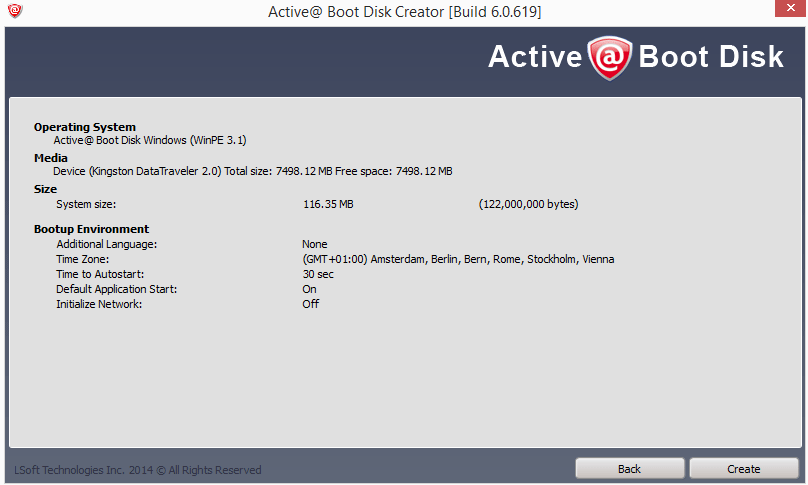Select the 'Operating System' heading
The width and height of the screenshot is (808, 485).
coord(85,127)
